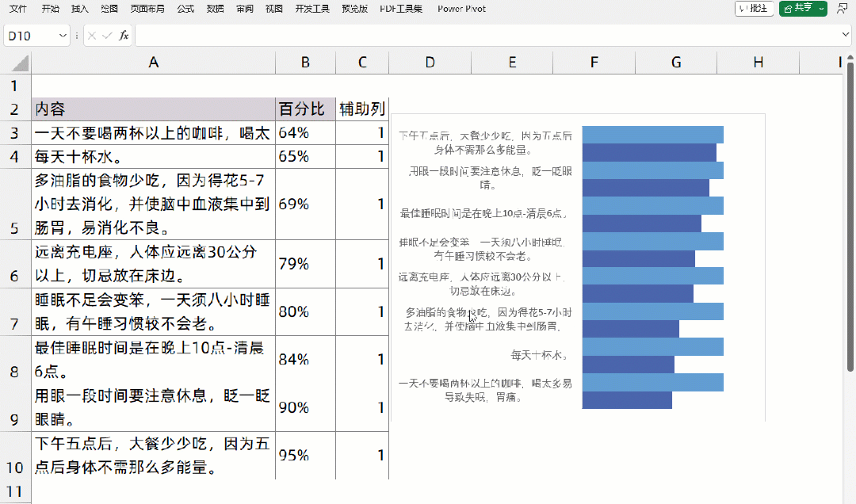Select row 5 header

(15, 204)
